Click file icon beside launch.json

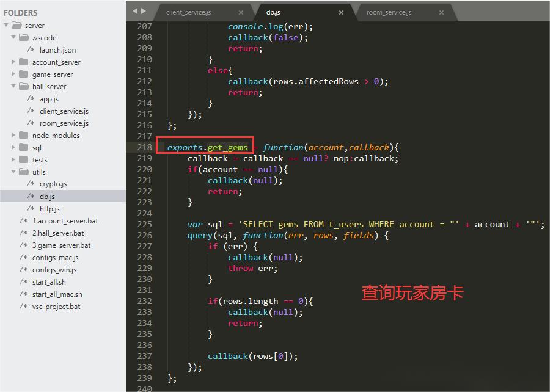tap(31, 49)
